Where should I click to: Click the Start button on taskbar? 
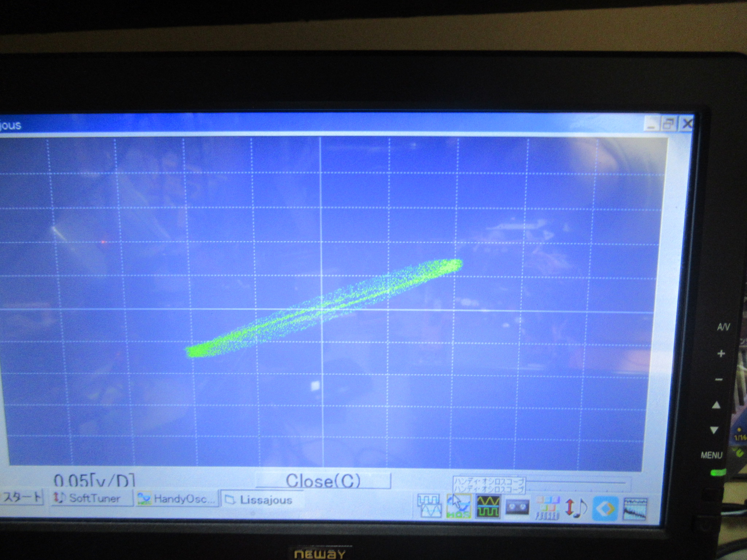22,497
